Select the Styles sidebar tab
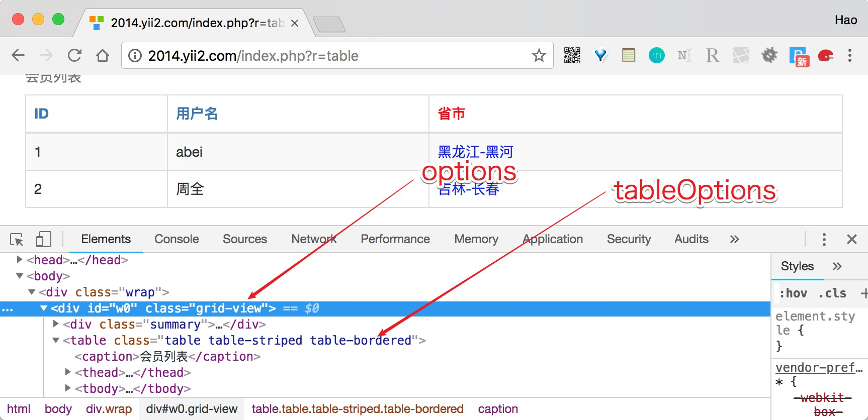 (x=797, y=266)
